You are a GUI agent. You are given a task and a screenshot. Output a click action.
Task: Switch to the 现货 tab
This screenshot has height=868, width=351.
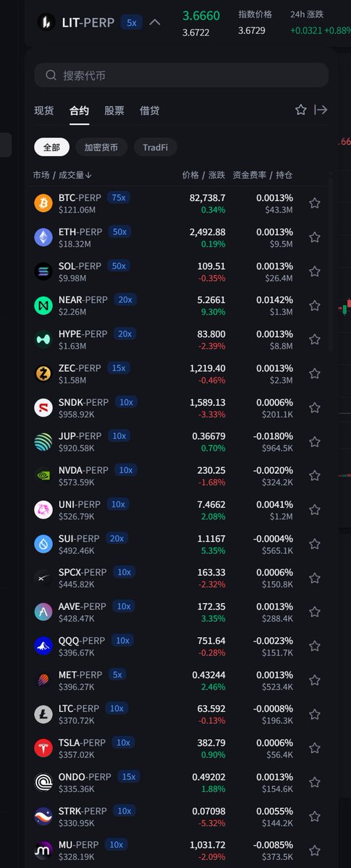click(44, 111)
